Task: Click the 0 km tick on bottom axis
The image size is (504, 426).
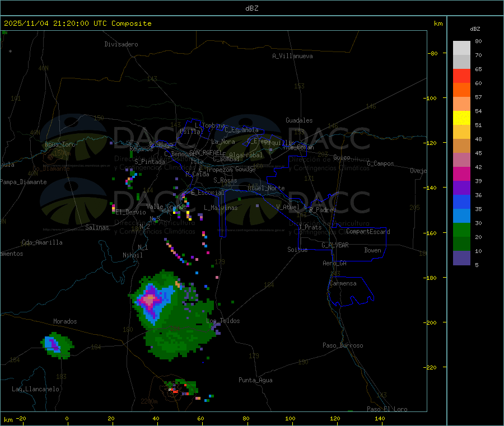Action: tap(67, 418)
